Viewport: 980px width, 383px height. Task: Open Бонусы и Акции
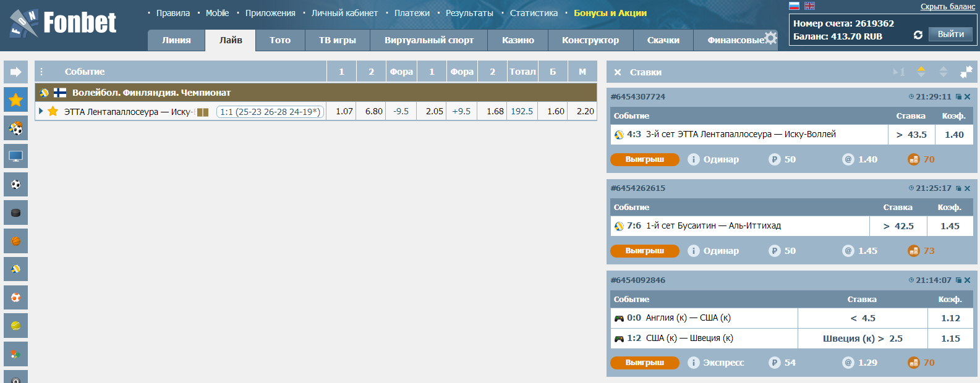point(610,13)
